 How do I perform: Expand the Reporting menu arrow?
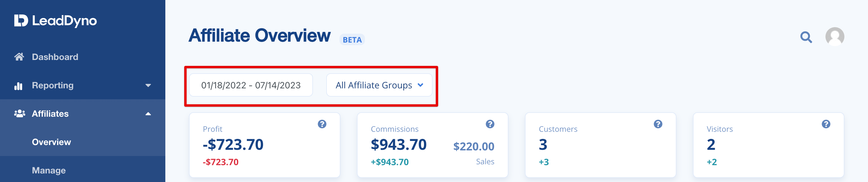pyautogui.click(x=148, y=86)
